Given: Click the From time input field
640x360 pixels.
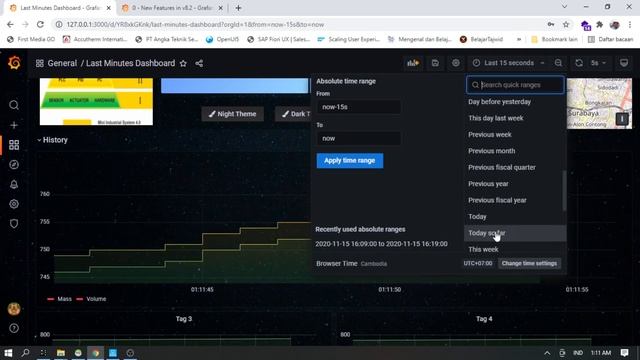Looking at the screenshot, I should coord(358,107).
